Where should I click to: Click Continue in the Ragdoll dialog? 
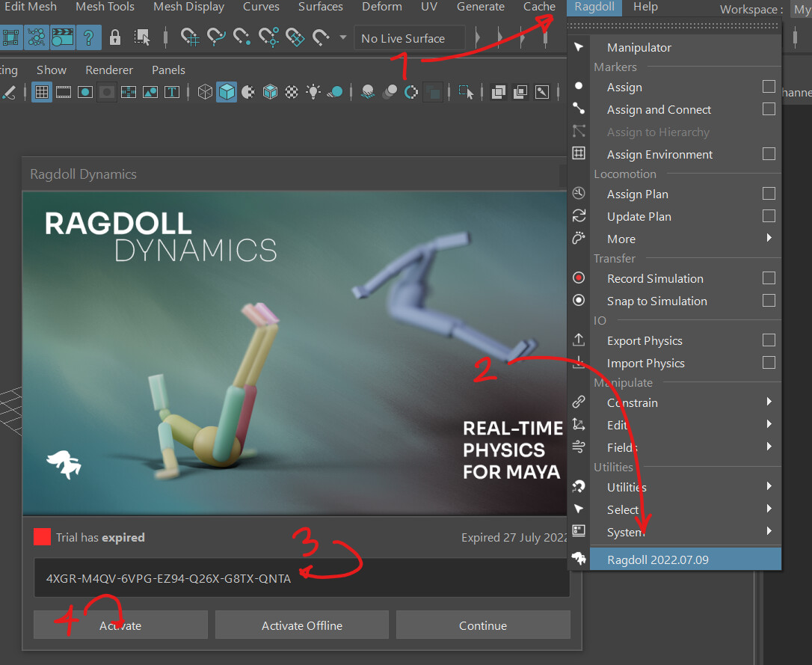[483, 625]
